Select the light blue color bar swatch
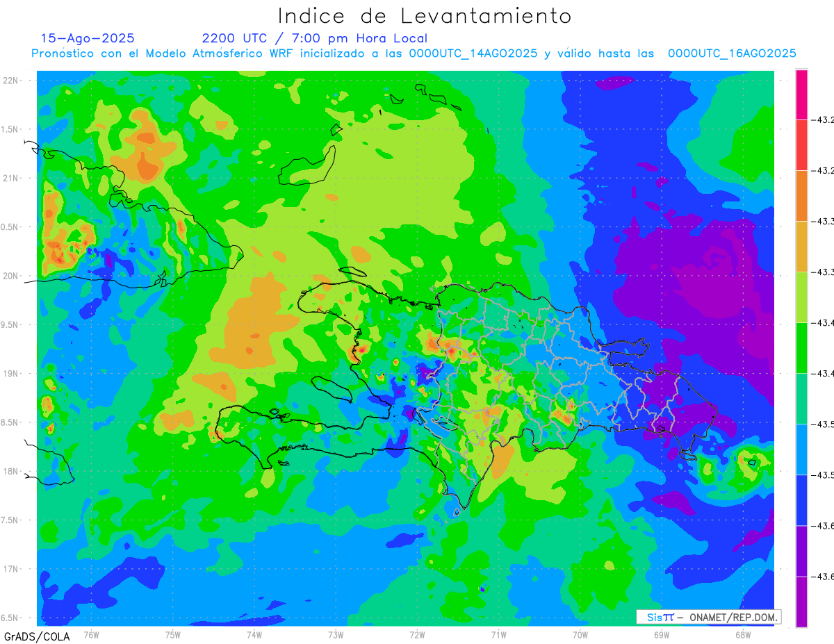Viewport: 834px width, 644px height. click(801, 449)
